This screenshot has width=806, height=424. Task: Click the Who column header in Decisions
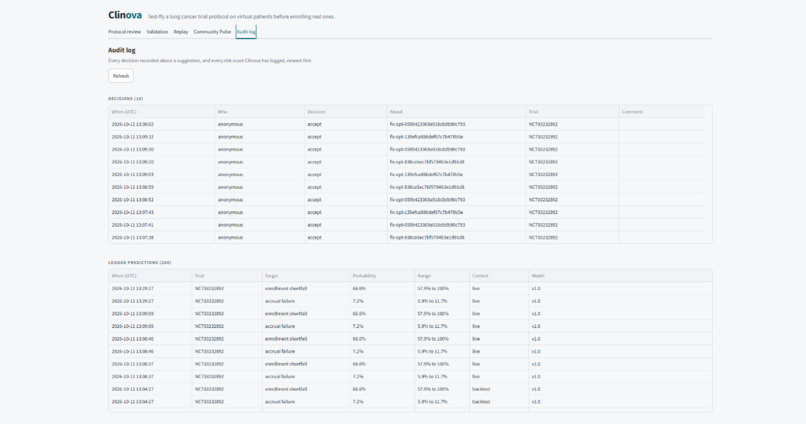tap(223, 112)
